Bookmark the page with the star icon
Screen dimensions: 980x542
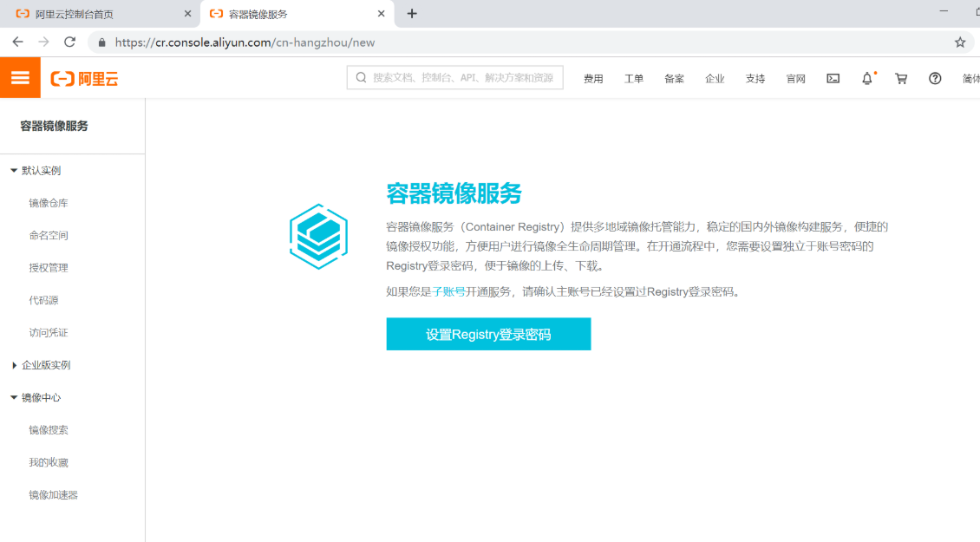click(x=959, y=41)
